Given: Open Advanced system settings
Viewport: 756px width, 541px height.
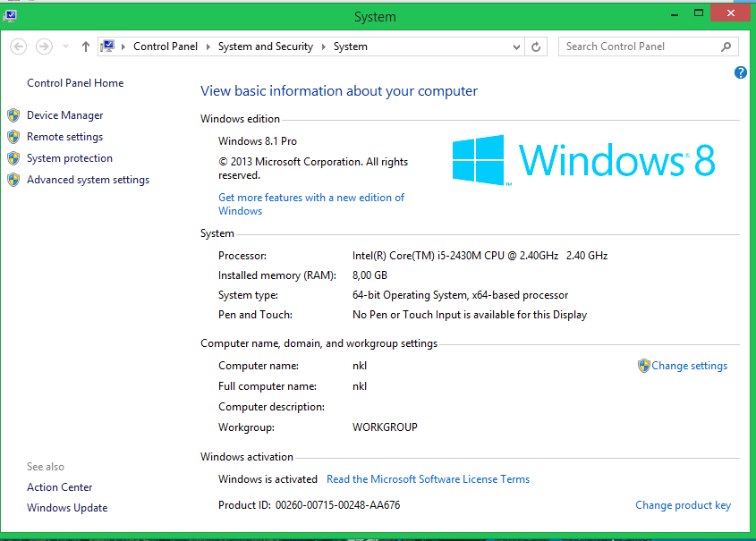Looking at the screenshot, I should pos(88,180).
